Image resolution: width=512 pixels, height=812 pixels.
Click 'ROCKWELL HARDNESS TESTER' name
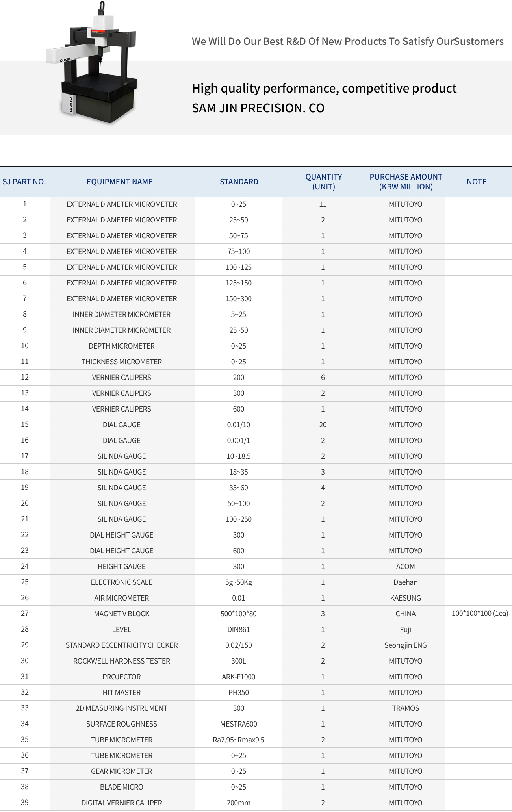point(122,661)
